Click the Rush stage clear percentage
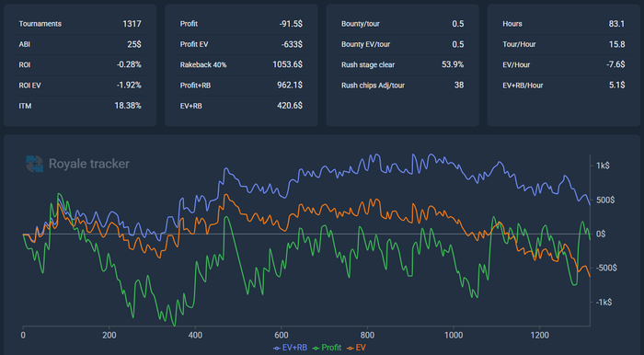 tap(453, 64)
